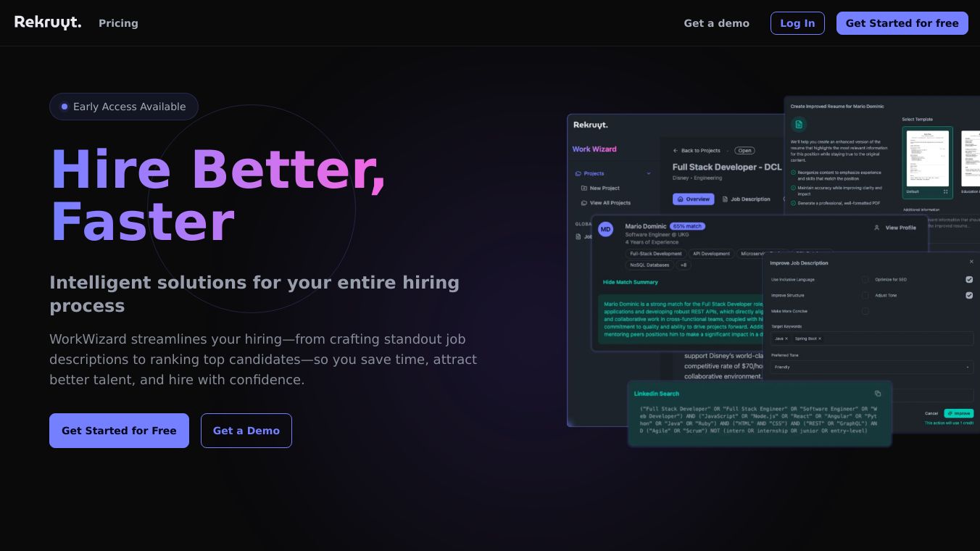Switch to the Job Description tab

click(747, 199)
